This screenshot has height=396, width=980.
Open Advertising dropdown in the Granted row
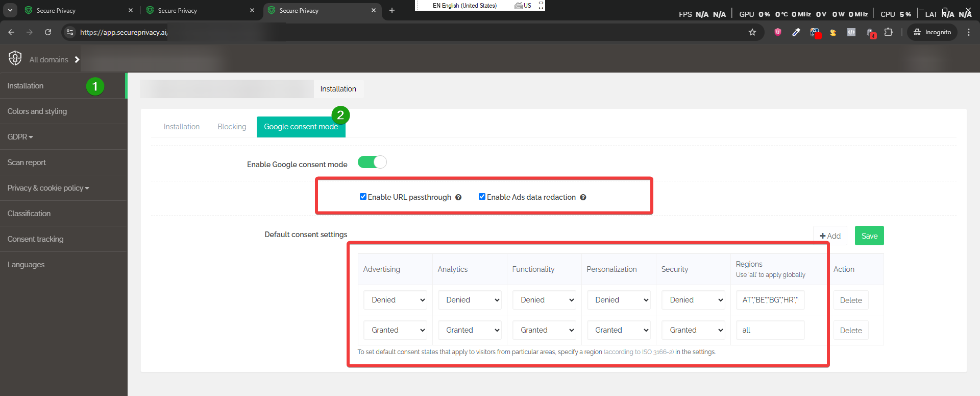[395, 330]
